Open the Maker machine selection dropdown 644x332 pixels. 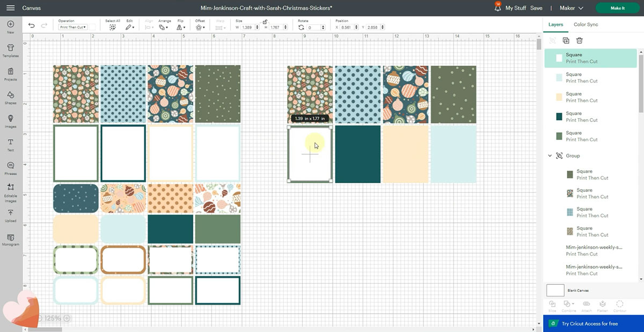point(571,8)
